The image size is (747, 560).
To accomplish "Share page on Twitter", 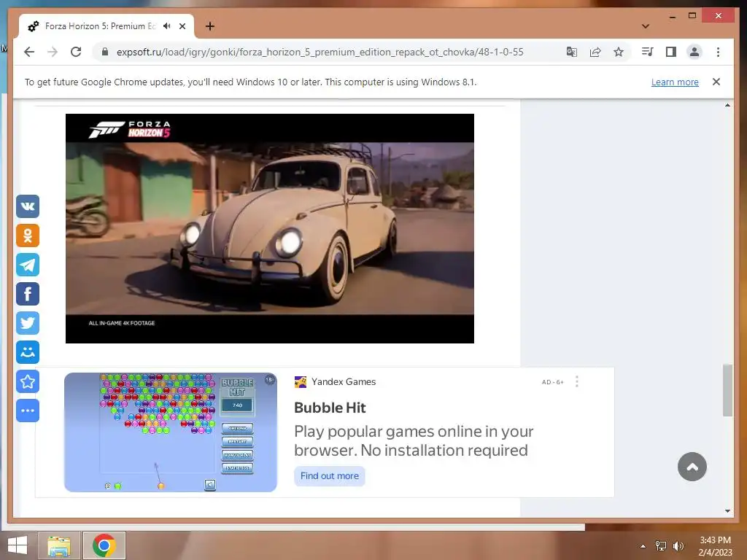I will [x=28, y=323].
